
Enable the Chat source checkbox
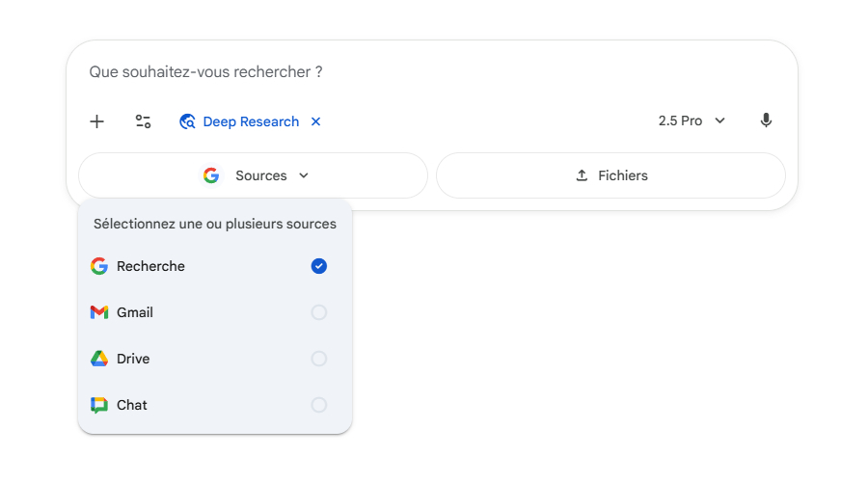(x=319, y=405)
